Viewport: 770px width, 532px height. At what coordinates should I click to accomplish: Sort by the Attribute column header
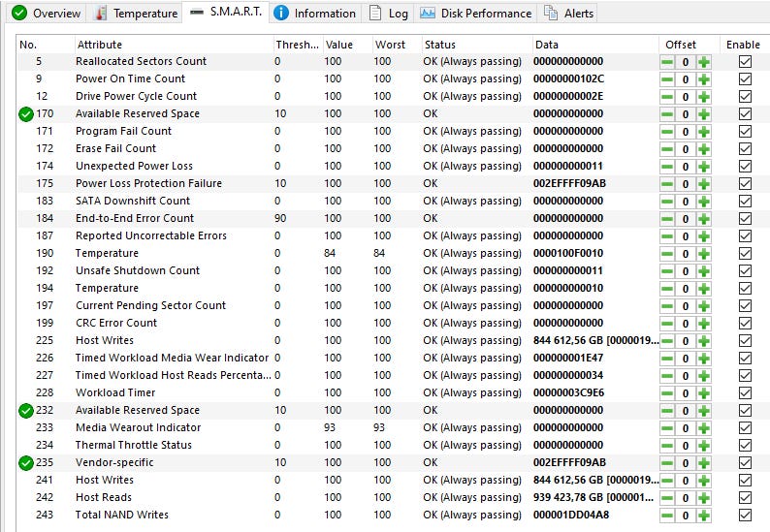pos(174,45)
